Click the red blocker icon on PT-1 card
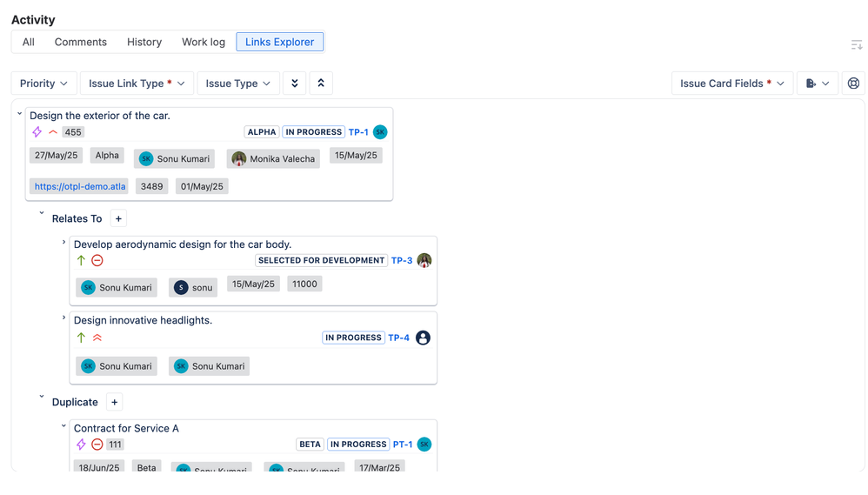This screenshot has width=868, height=495. pos(97,445)
